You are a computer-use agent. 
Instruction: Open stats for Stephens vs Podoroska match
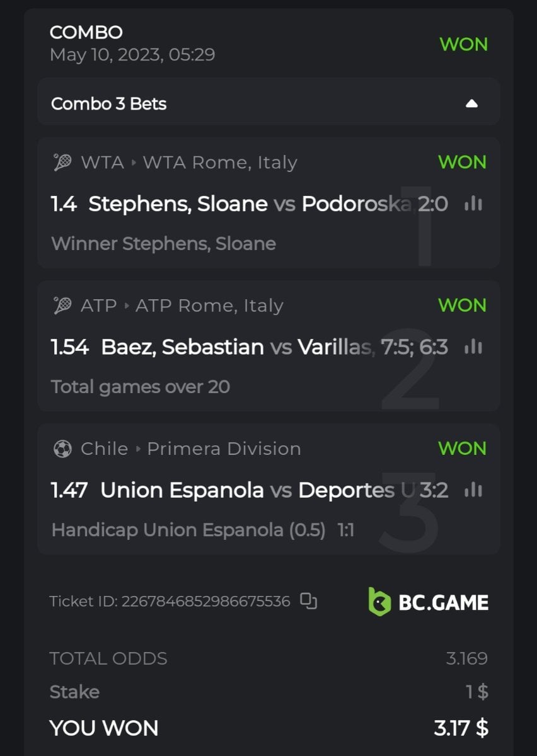473,203
